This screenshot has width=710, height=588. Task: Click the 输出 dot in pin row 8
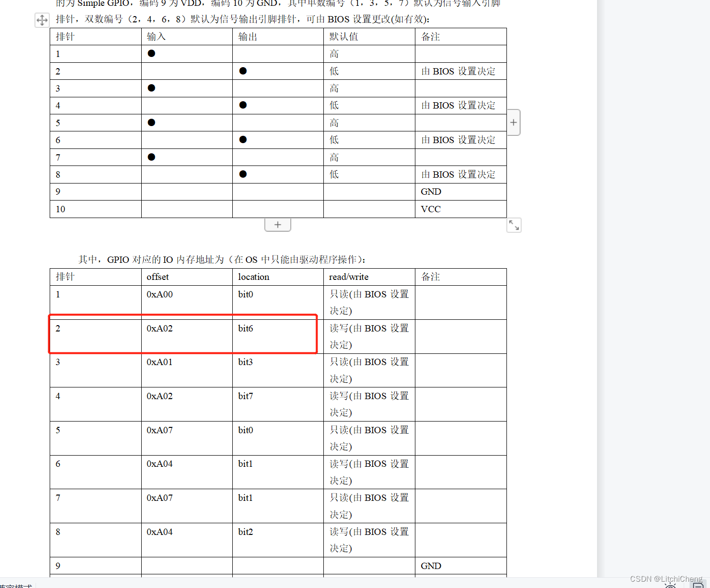[243, 174]
